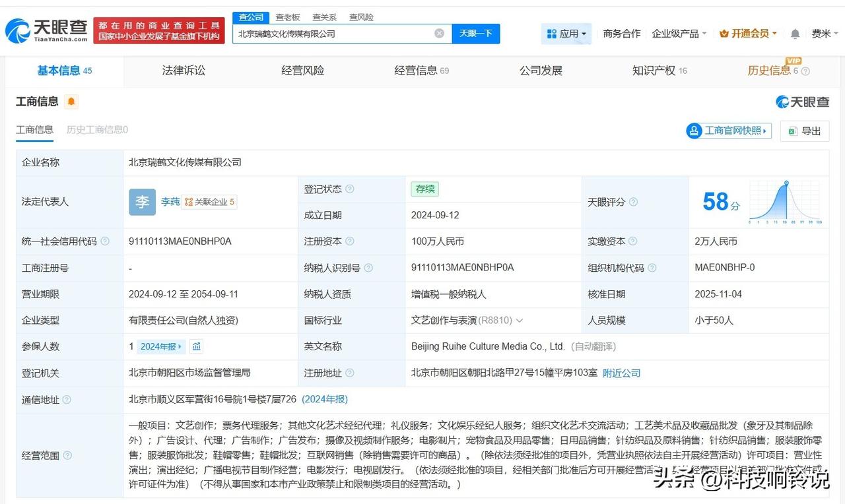Click the 李 avatar of the legal representative
This screenshot has height=504, width=845.
tap(142, 202)
